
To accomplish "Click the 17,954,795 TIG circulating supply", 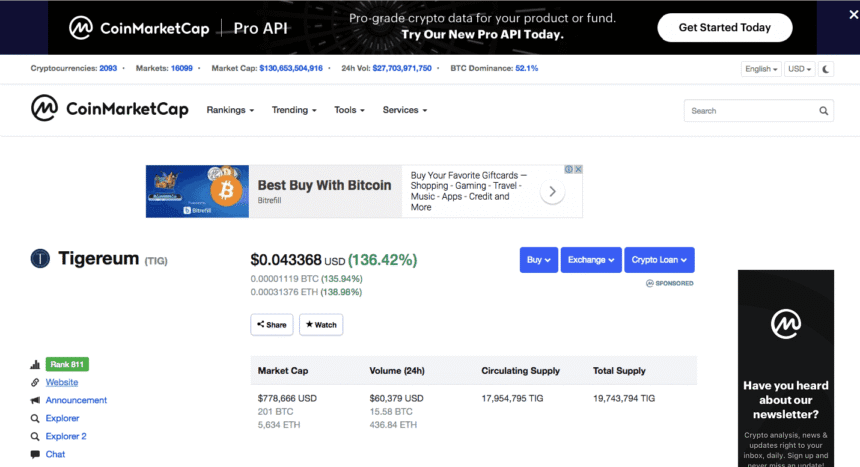I will tap(512, 398).
